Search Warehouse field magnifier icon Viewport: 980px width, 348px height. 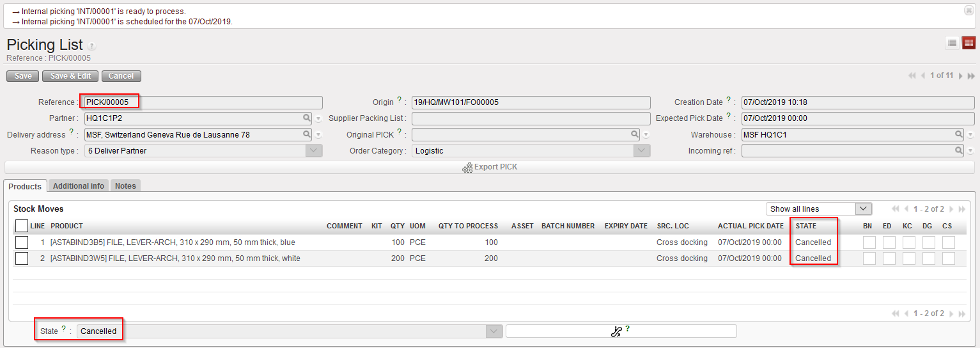tap(959, 134)
